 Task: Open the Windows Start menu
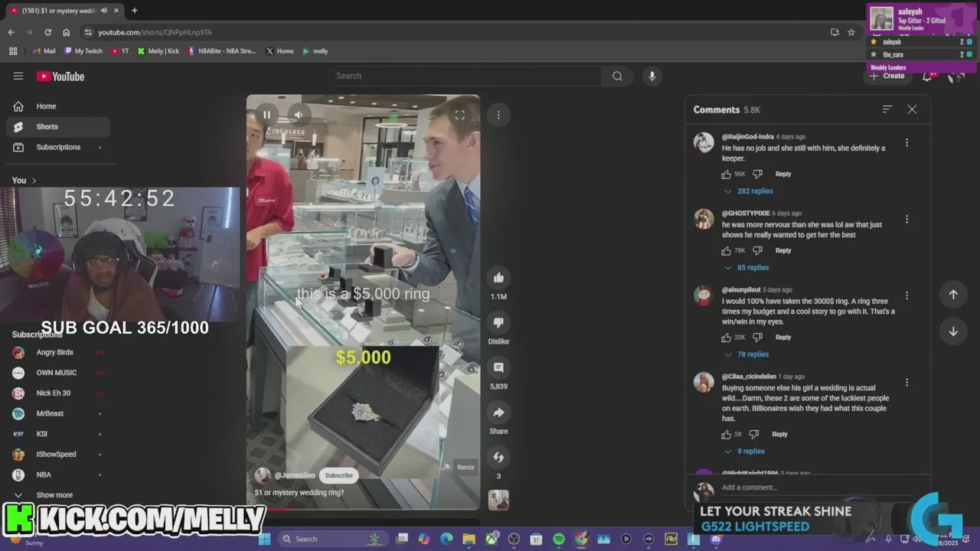pyautogui.click(x=264, y=539)
